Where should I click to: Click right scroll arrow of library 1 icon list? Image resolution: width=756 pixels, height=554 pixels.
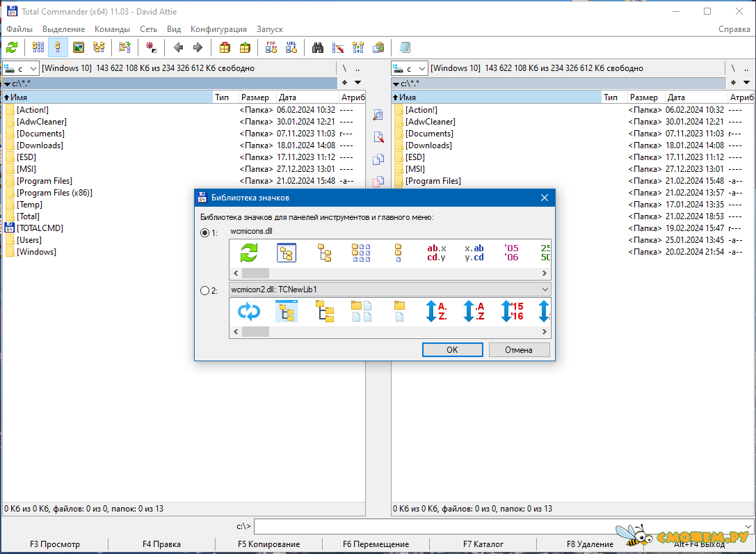(545, 273)
